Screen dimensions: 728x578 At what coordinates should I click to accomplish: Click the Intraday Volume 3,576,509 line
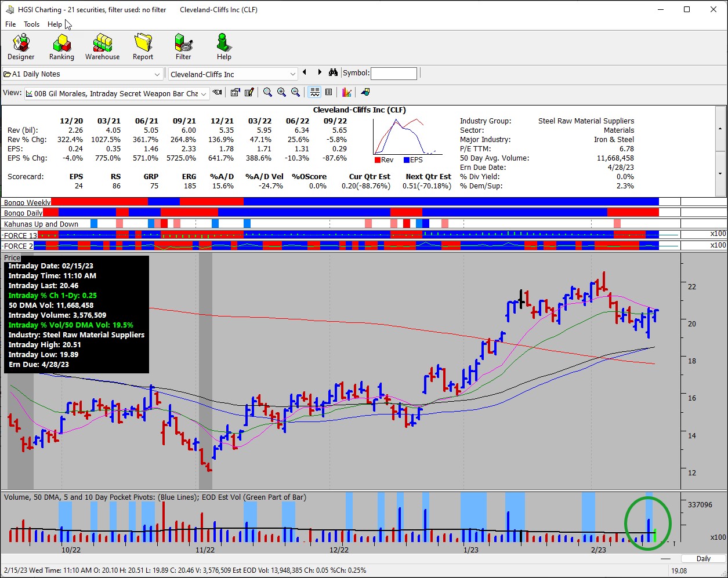click(x=57, y=315)
